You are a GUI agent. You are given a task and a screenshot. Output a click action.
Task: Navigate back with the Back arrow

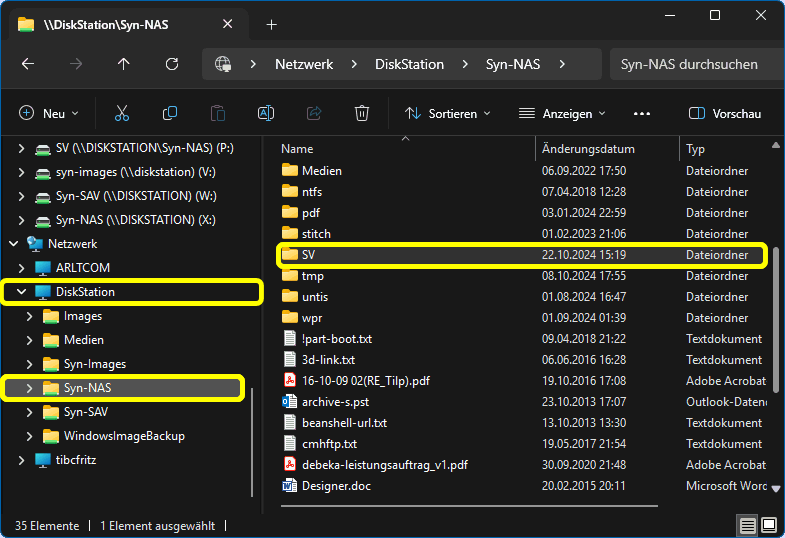pos(28,64)
